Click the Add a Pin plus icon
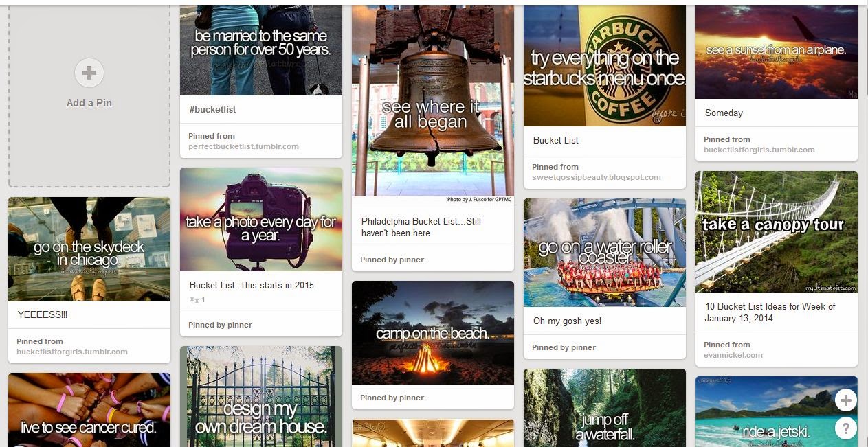The height and width of the screenshot is (447, 868). (x=89, y=73)
